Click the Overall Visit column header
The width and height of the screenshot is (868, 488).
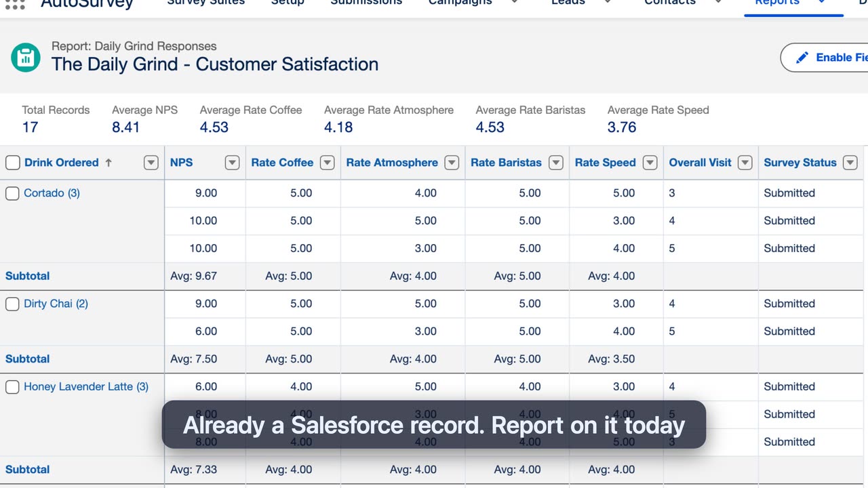tap(701, 163)
